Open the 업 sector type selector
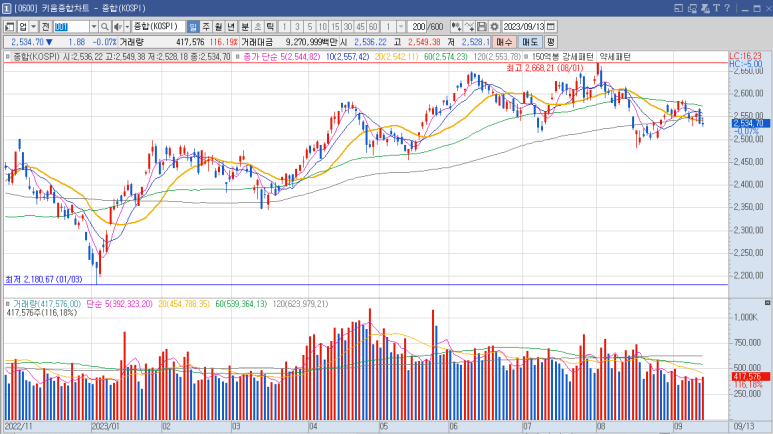Image resolution: width=773 pixels, height=434 pixels. click(23, 27)
